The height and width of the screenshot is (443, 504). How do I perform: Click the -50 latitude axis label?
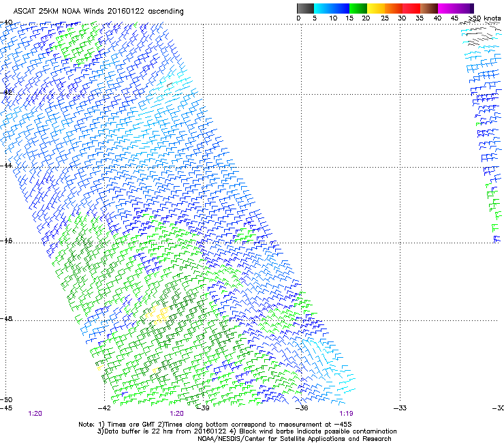coord(6,400)
